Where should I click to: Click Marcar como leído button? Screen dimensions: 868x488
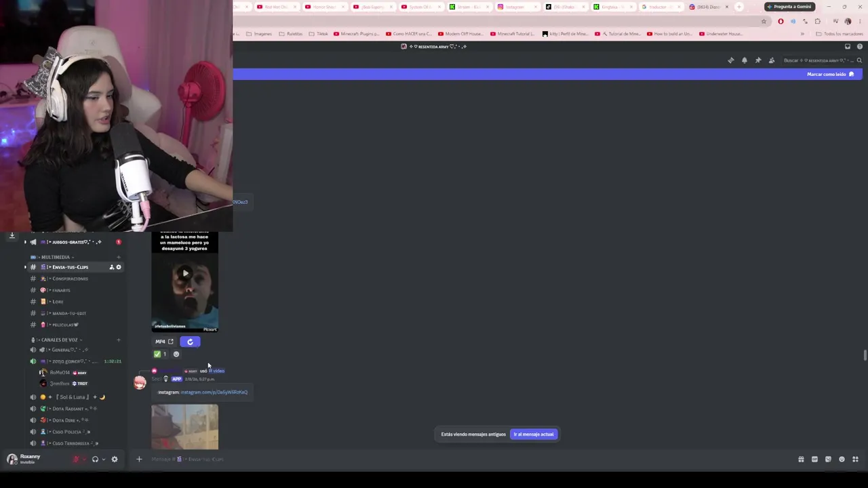click(x=830, y=75)
